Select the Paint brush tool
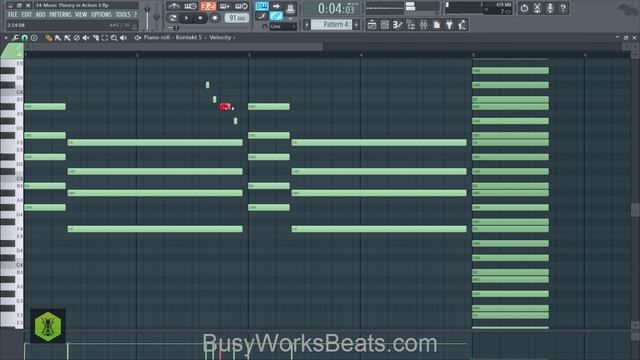Viewport: 640px width, 360px height. 58,38
